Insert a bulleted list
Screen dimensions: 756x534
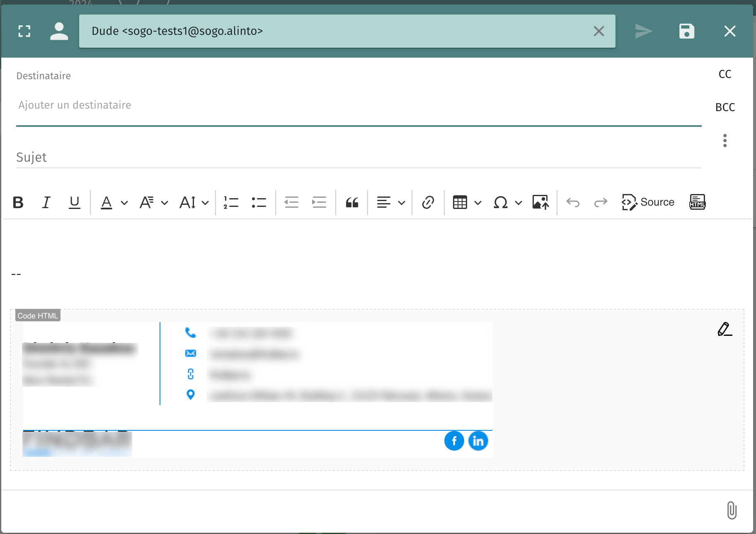tap(259, 202)
